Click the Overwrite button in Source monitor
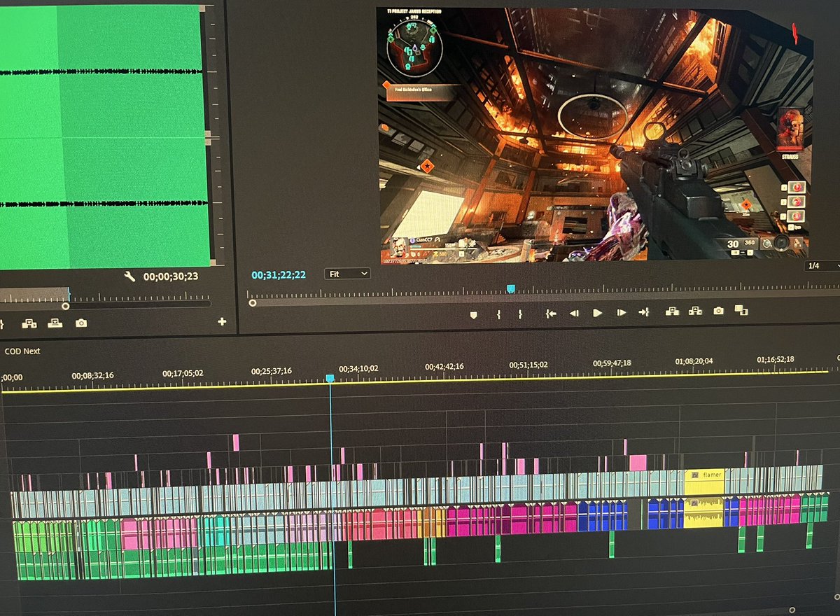840x616 pixels. (55, 323)
